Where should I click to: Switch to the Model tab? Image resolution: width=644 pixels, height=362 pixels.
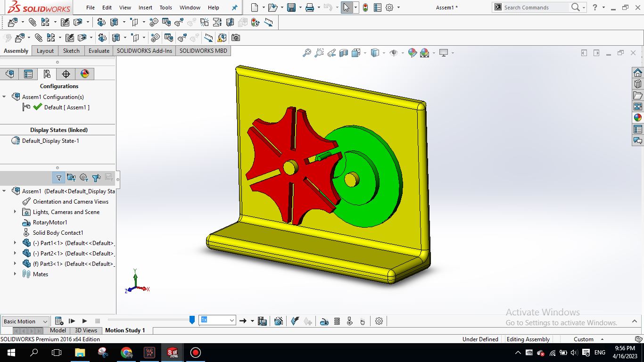coord(58,330)
